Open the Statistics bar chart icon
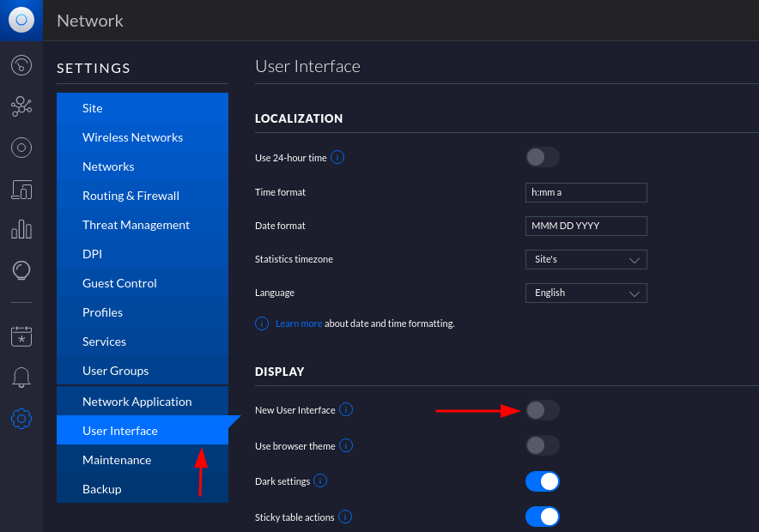This screenshot has height=532, width=759. coord(21,230)
